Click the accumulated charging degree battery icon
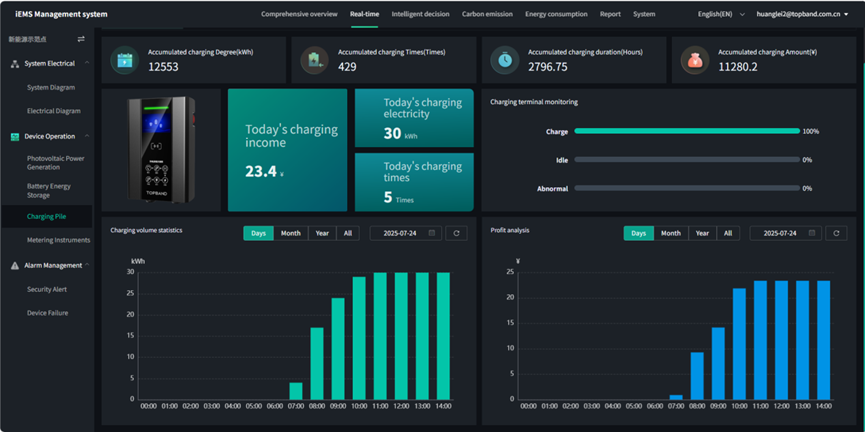The width and height of the screenshot is (865, 432). coord(125,60)
